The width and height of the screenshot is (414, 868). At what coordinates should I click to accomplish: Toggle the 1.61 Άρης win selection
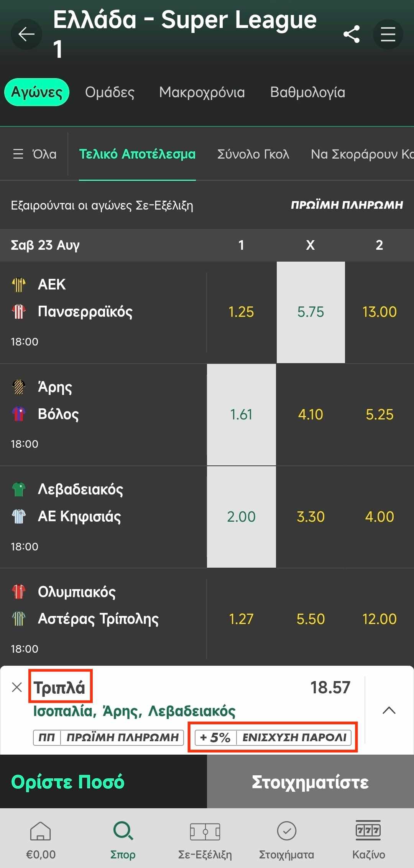pos(241,414)
